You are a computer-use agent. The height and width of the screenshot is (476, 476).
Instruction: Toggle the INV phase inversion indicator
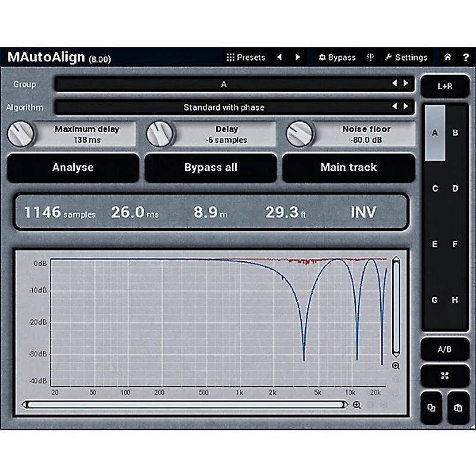point(363,212)
